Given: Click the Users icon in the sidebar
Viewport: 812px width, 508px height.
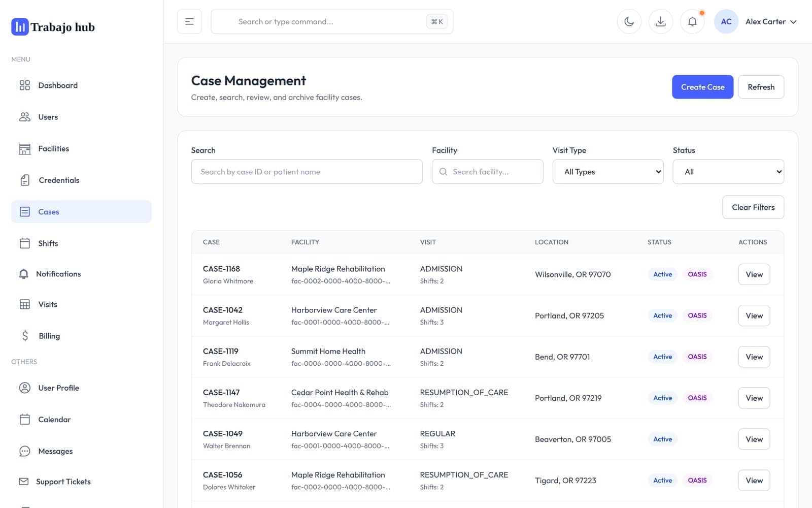Looking at the screenshot, I should pyautogui.click(x=24, y=117).
